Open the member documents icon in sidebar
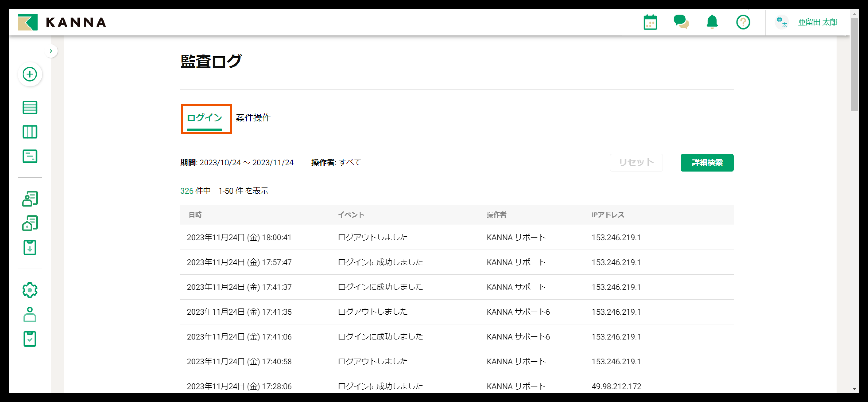This screenshot has height=402, width=868. [30, 199]
